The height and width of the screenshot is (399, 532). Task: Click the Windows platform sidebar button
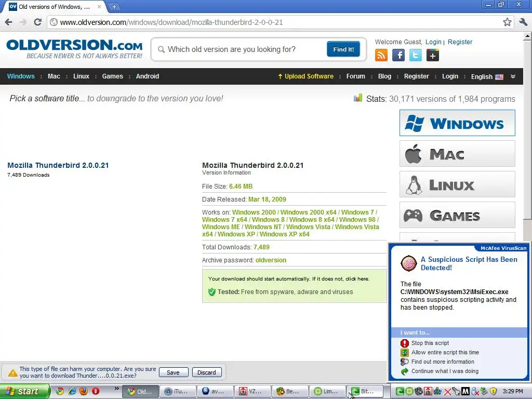tap(457, 123)
